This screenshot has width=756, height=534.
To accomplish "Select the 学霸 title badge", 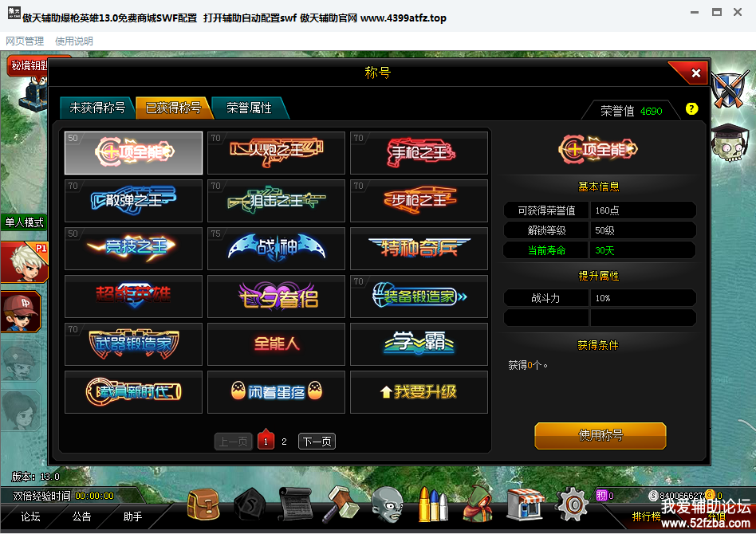I will point(419,344).
